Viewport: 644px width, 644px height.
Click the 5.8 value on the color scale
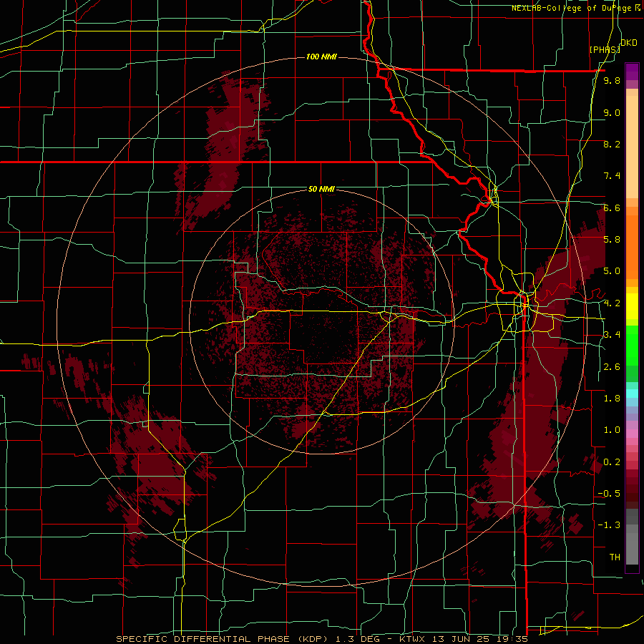pos(612,240)
